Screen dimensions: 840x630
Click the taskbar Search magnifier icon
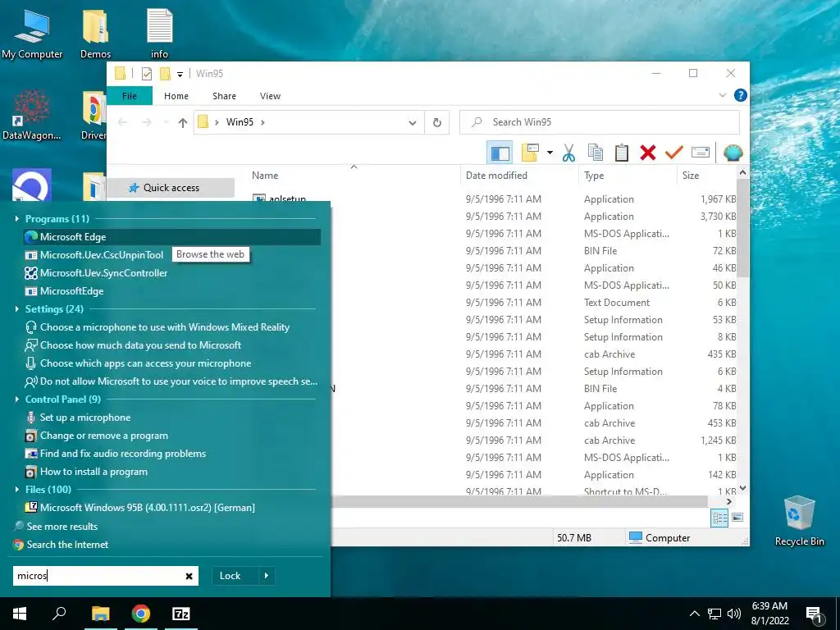59,614
